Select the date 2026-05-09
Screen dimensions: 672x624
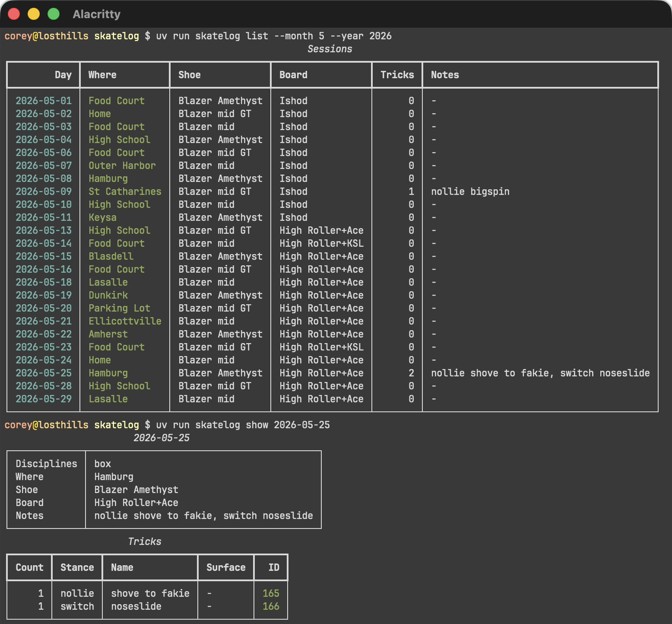44,191
